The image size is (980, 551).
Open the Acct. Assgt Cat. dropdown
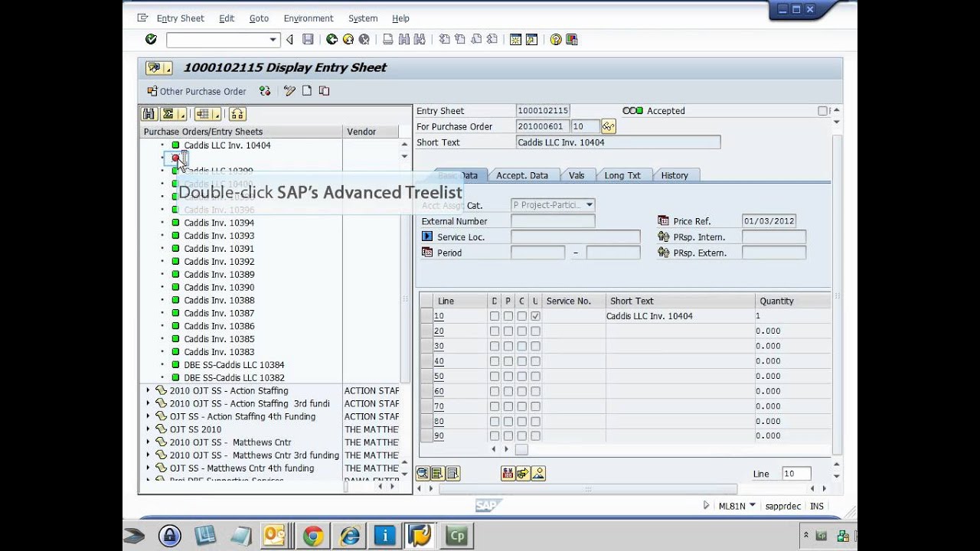tap(589, 205)
